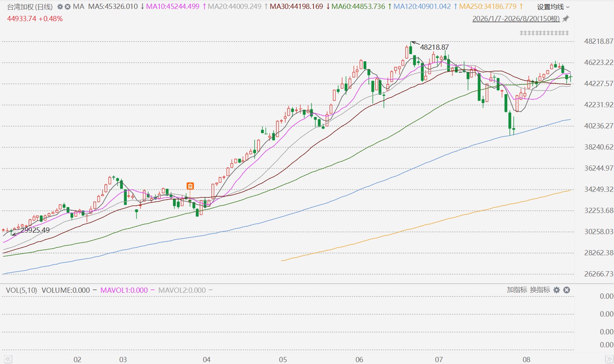Click the orange 自 event marker on chart
The width and height of the screenshot is (614, 364).
click(x=190, y=186)
